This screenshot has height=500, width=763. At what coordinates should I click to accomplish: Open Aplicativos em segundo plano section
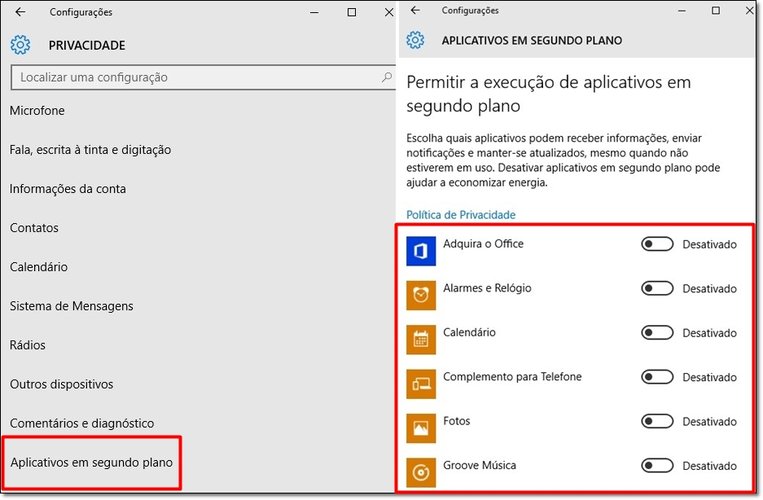click(x=91, y=462)
